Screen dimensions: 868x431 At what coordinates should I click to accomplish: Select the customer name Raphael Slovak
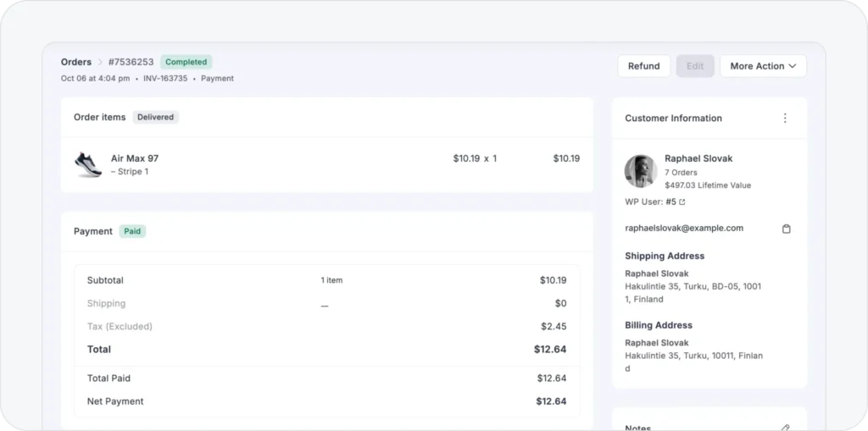[698, 158]
